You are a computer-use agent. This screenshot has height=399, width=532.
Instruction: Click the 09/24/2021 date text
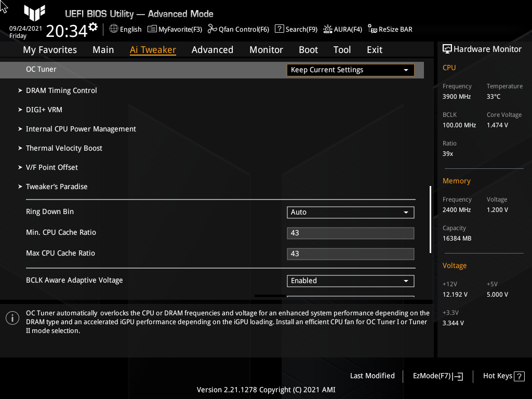pos(25,29)
